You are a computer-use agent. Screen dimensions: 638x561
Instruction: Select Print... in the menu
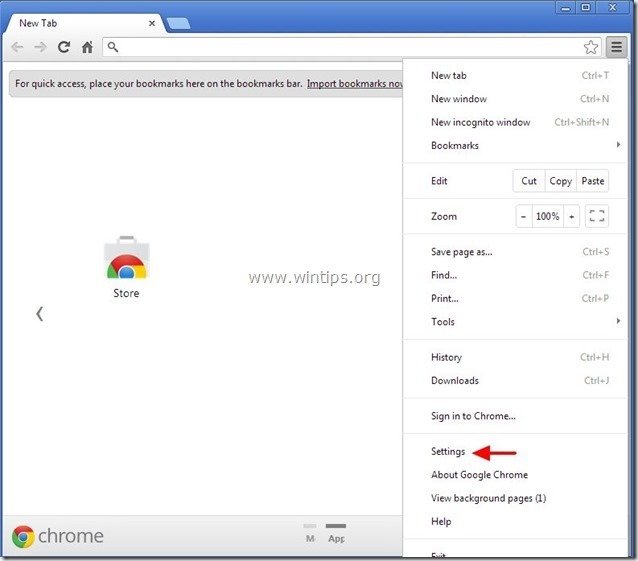pyautogui.click(x=515, y=298)
